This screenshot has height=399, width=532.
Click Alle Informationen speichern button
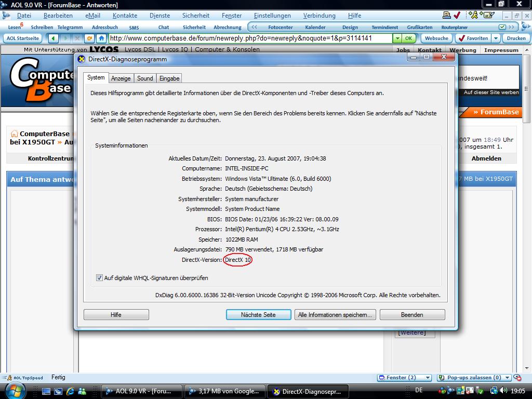(x=335, y=314)
